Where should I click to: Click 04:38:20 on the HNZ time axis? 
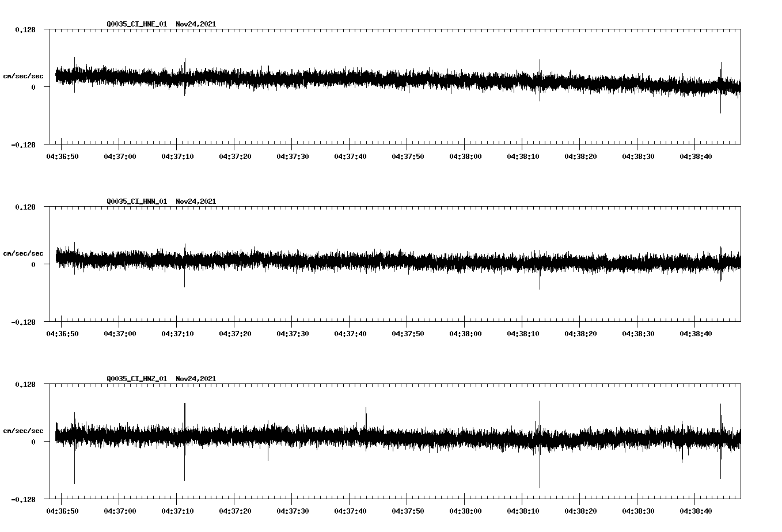click(580, 511)
